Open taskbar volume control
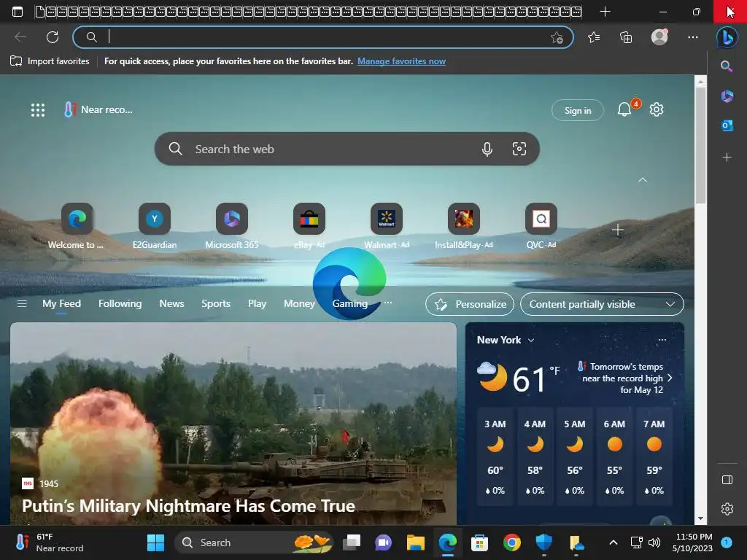This screenshot has width=747, height=560. (654, 542)
